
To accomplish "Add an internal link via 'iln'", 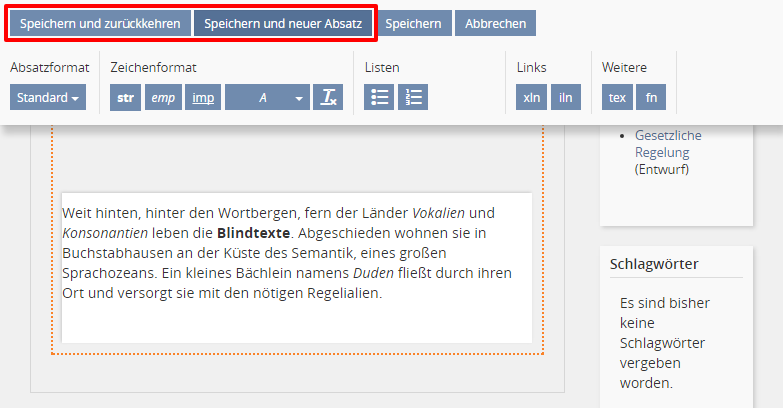I will click(566, 97).
